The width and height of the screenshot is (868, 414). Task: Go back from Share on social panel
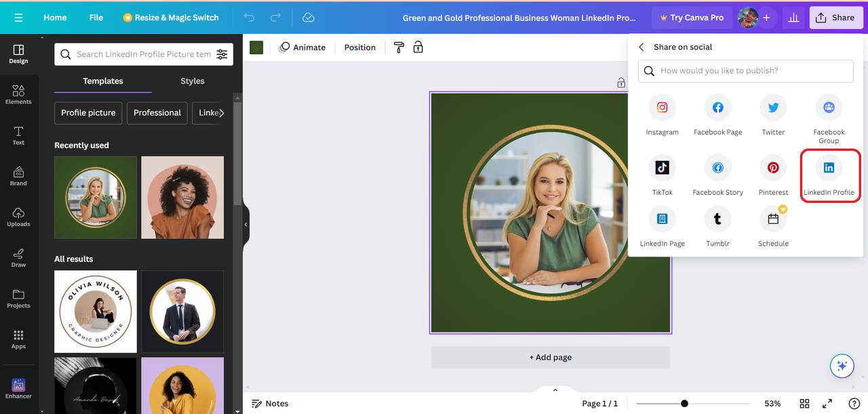click(x=642, y=47)
